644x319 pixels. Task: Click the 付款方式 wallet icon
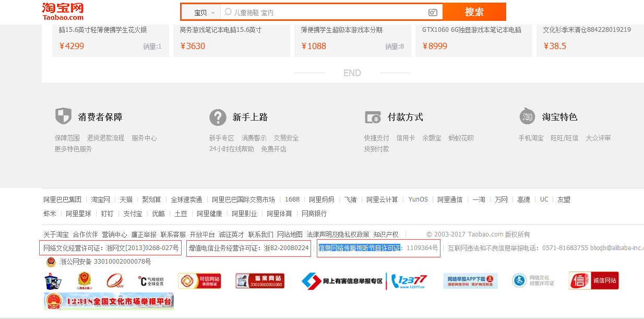pos(373,117)
